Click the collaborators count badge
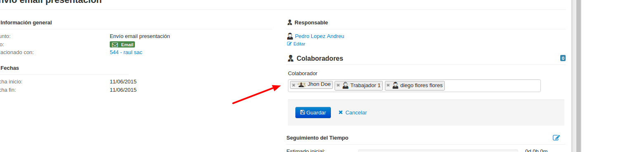The width and height of the screenshot is (644, 152). click(x=563, y=58)
